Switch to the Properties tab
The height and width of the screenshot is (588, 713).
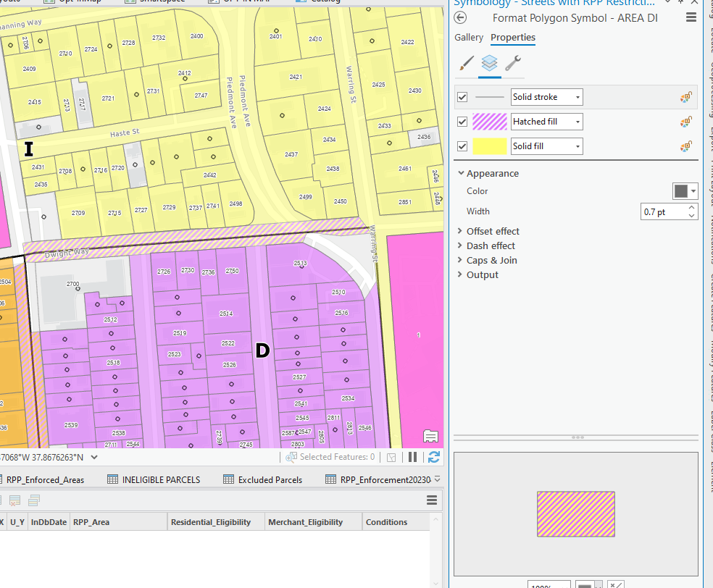513,37
